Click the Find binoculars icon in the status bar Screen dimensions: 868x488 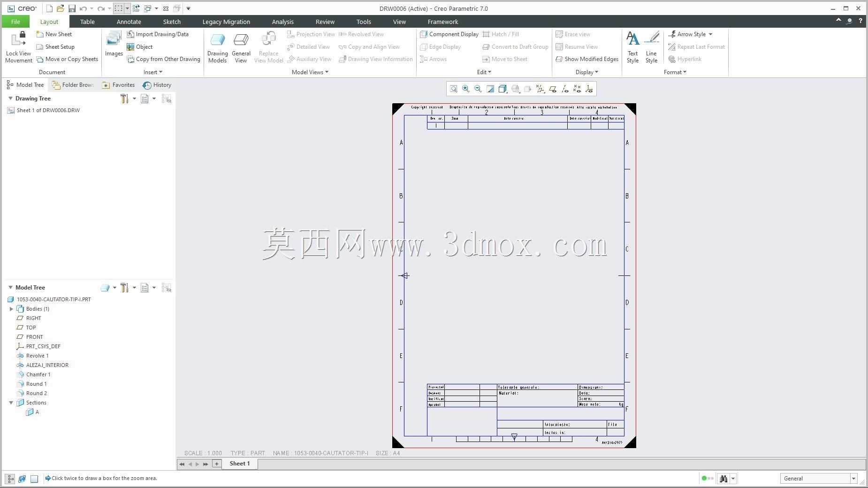pos(723,479)
